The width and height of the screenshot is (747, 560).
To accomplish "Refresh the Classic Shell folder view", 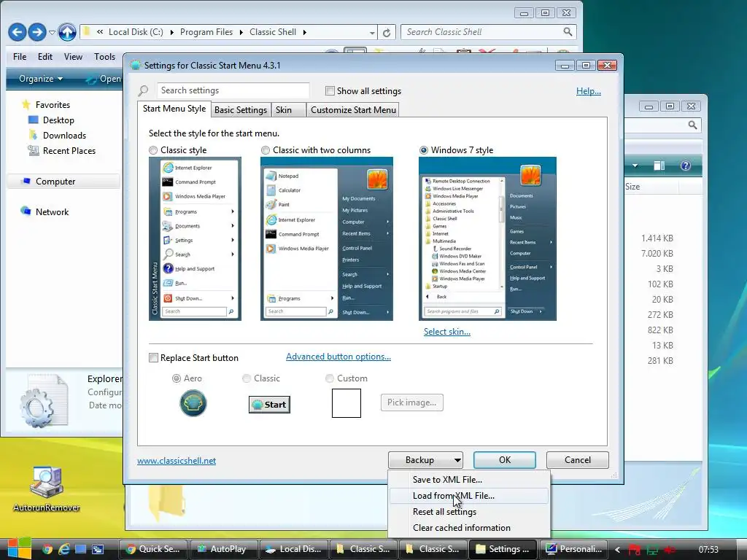I will [387, 32].
